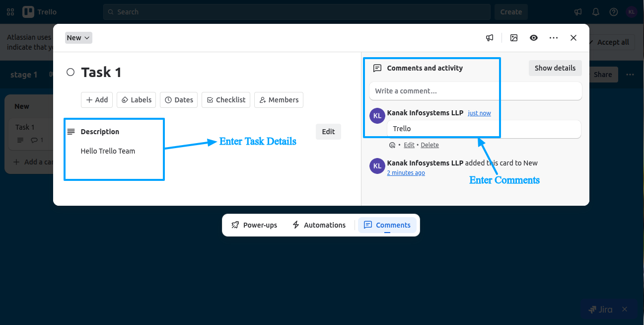Screen dimensions: 644x325
Task: Click the KL avatar beside added-card activity
Action: (377, 165)
